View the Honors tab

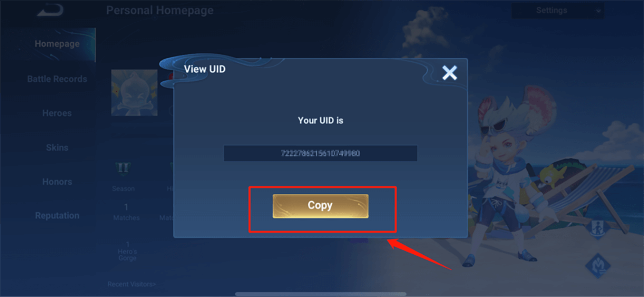[57, 182]
